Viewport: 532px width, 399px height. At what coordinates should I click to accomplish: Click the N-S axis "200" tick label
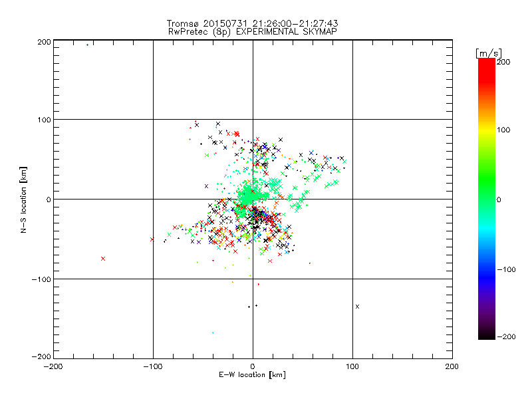tap(44, 42)
